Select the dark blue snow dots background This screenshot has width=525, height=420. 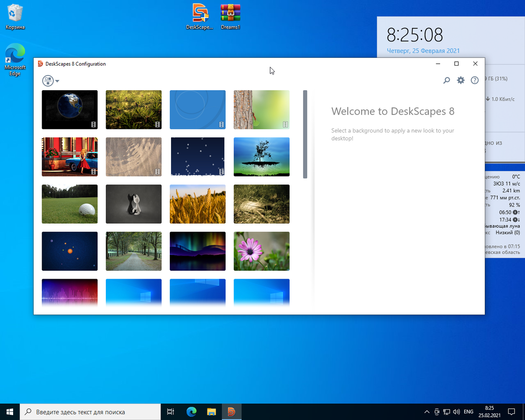(x=197, y=157)
